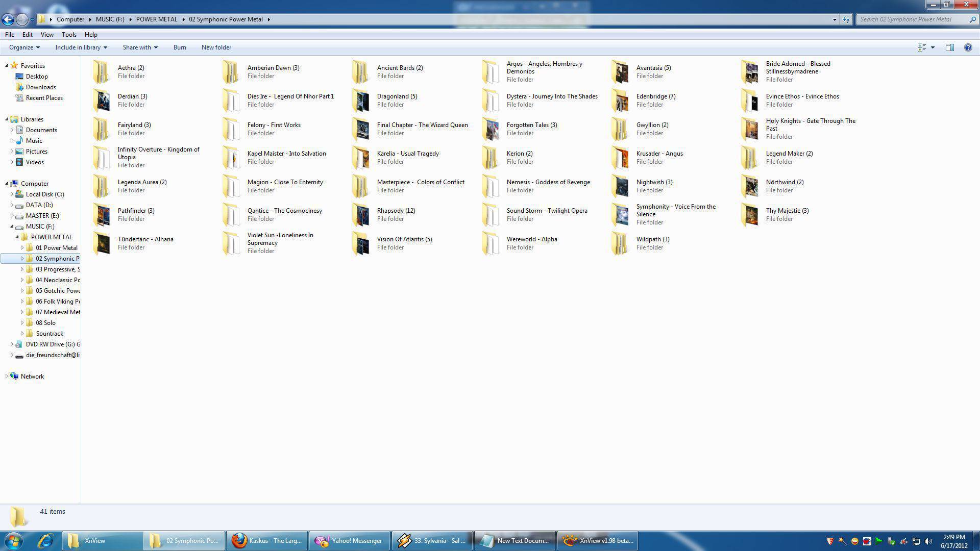Open the Derdian (3) folder icon
The image size is (980, 551).
(102, 101)
